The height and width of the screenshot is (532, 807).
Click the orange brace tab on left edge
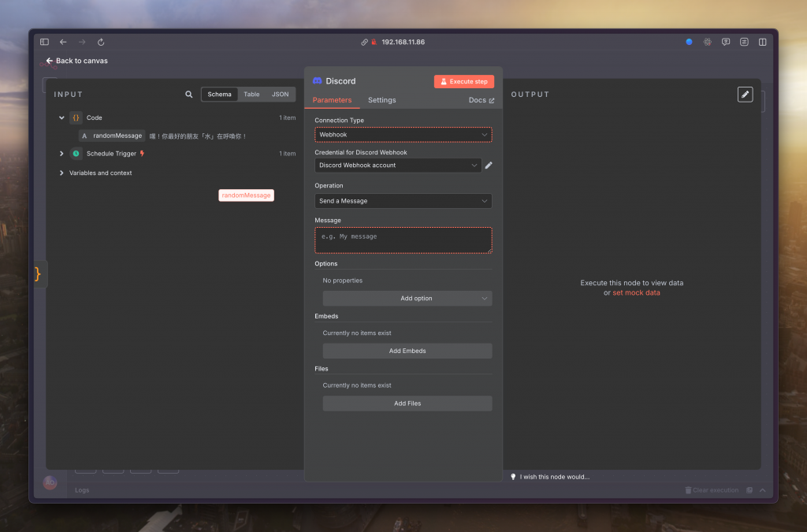39,273
